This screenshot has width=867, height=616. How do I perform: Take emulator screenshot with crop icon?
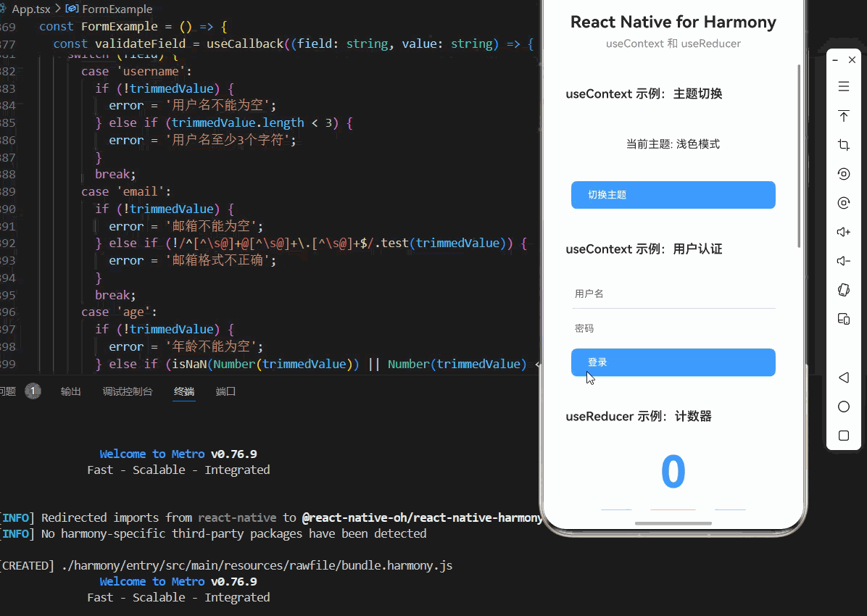(844, 145)
